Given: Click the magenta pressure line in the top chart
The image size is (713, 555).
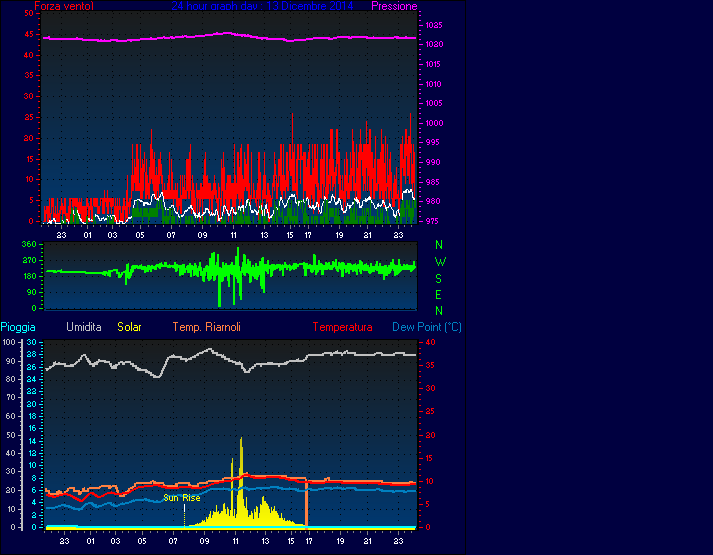Looking at the screenshot, I should 230,37.
